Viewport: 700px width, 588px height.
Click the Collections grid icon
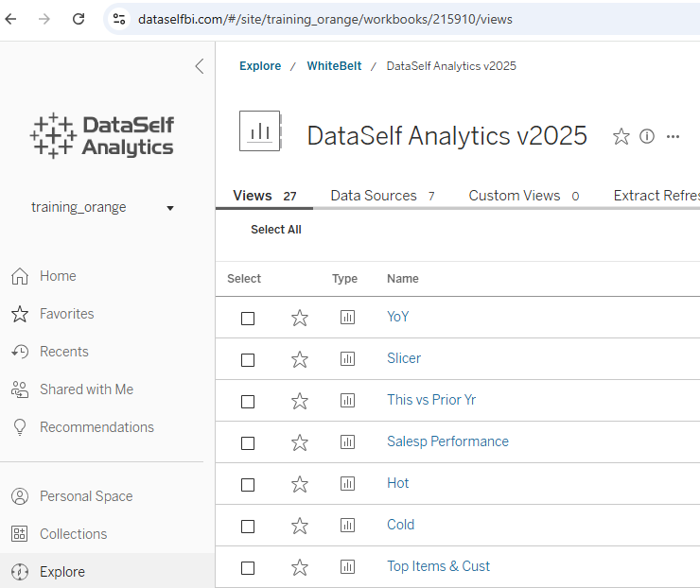point(20,534)
